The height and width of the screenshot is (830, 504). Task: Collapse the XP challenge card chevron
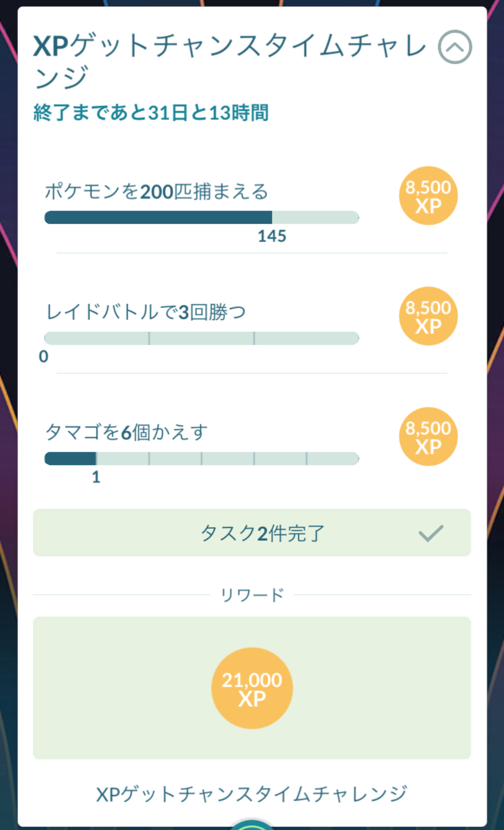(454, 47)
